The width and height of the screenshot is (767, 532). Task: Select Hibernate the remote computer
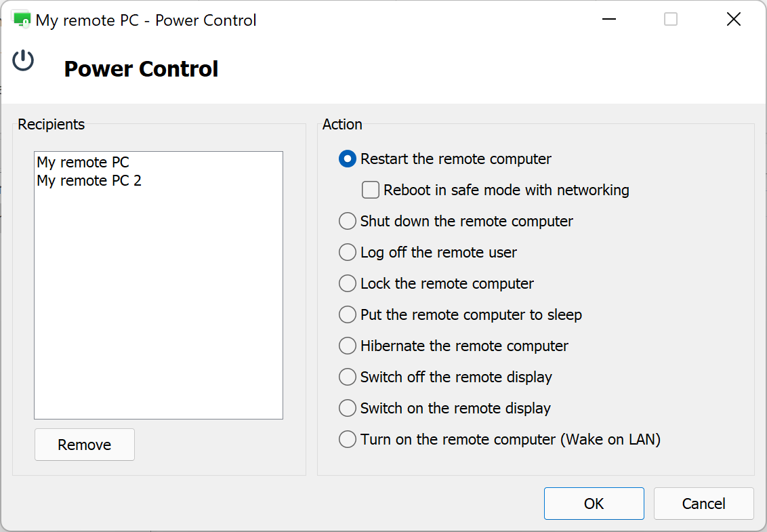coord(348,346)
